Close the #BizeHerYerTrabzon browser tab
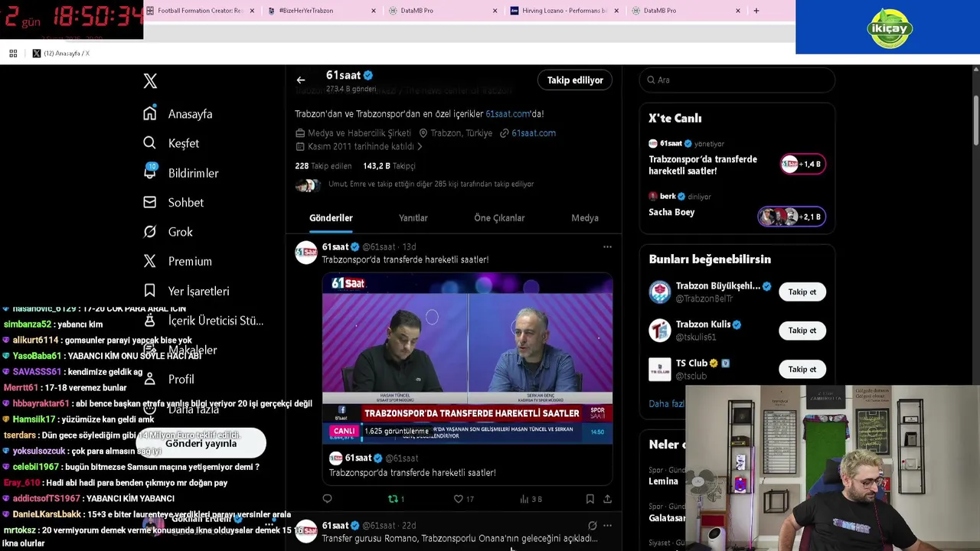Screen dimensions: 980x551 [374, 11]
